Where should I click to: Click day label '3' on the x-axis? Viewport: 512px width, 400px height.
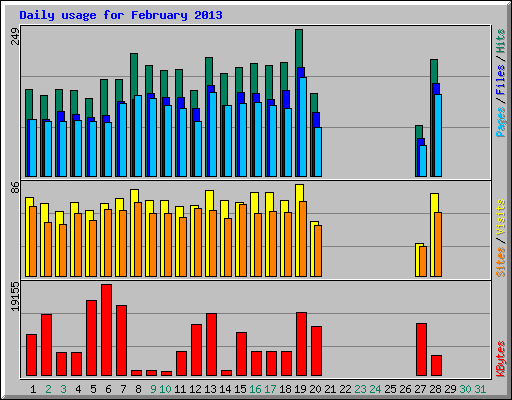pyautogui.click(x=63, y=389)
